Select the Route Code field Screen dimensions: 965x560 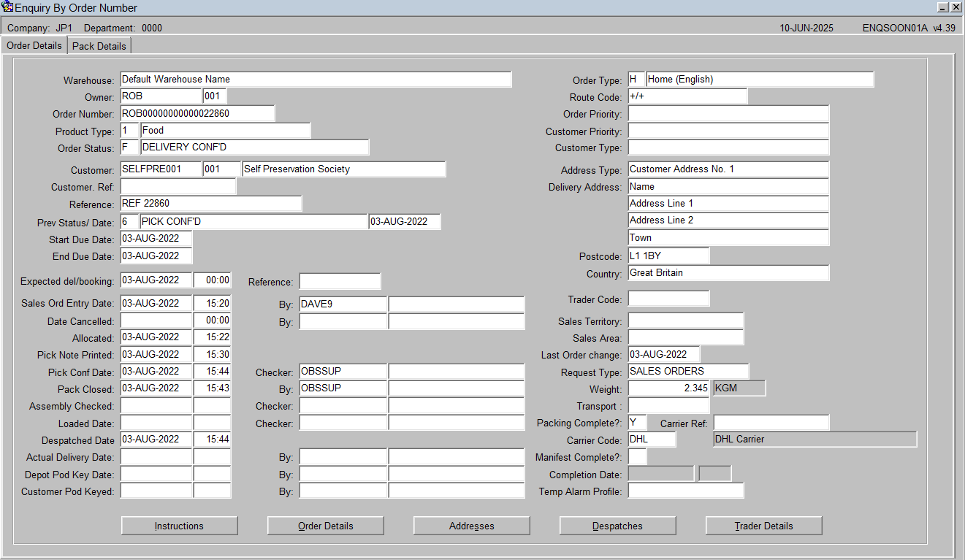tap(687, 96)
